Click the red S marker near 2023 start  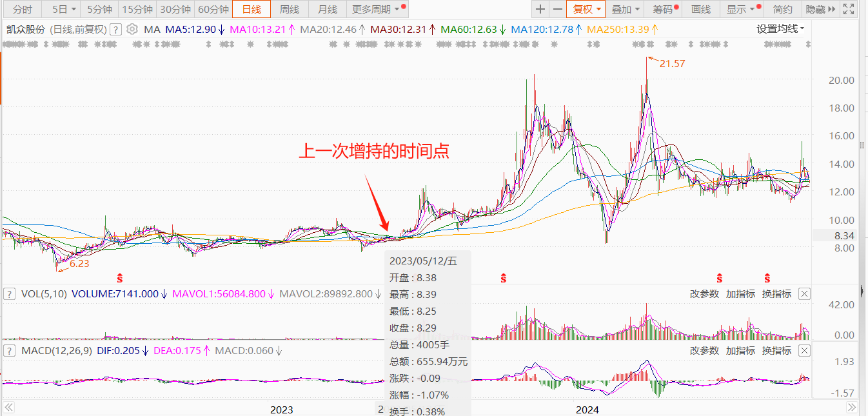[x=119, y=278]
